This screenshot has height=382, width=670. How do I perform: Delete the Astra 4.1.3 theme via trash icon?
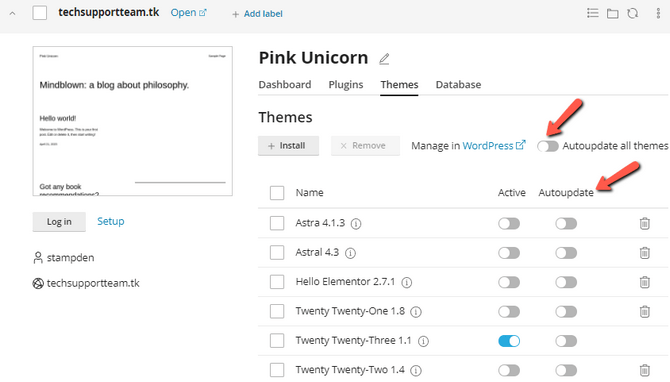point(644,223)
